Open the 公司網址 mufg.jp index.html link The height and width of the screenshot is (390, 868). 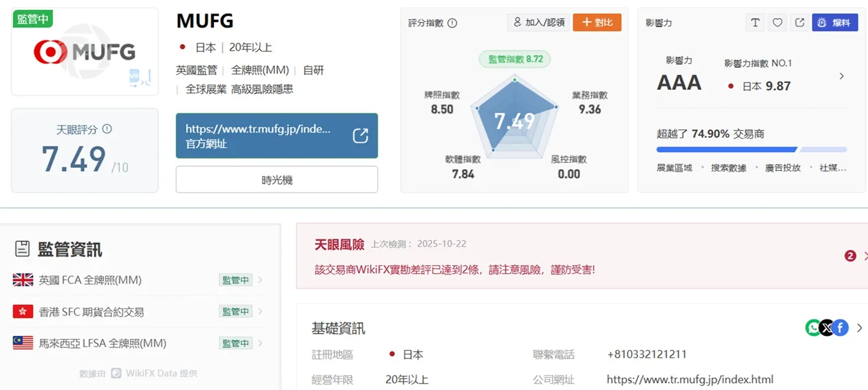point(690,380)
